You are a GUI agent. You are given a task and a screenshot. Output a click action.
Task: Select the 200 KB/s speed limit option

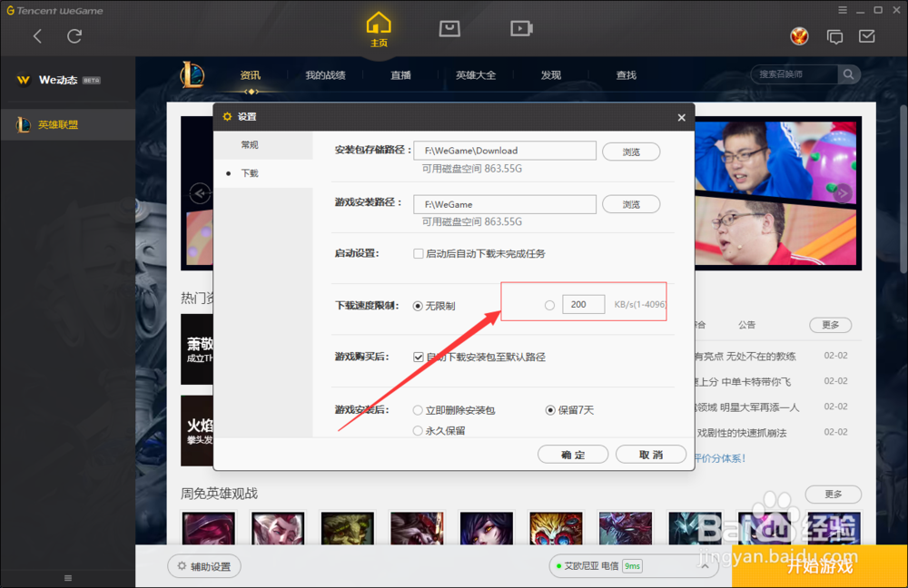pyautogui.click(x=550, y=305)
